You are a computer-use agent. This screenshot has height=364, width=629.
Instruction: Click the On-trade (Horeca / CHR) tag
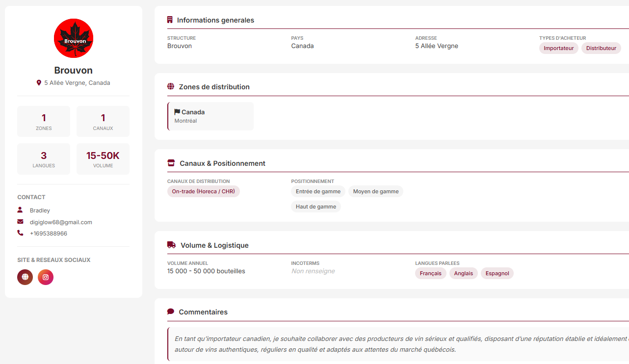coord(203,191)
